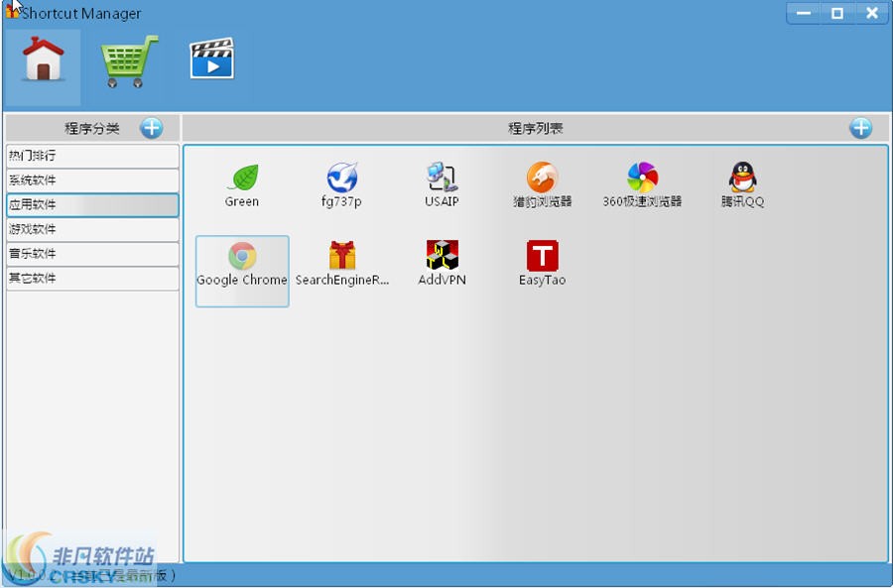Select the 游戏软件 category
Screen dimensions: 893x588
point(91,229)
